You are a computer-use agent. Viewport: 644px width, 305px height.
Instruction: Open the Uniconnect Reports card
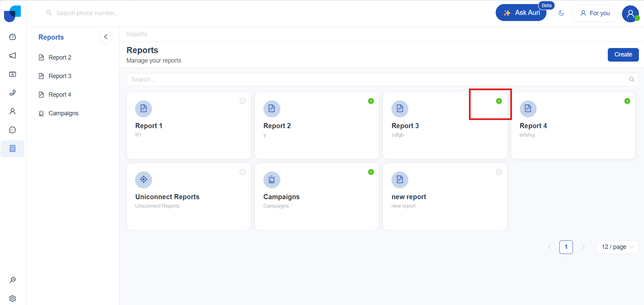coord(188,196)
